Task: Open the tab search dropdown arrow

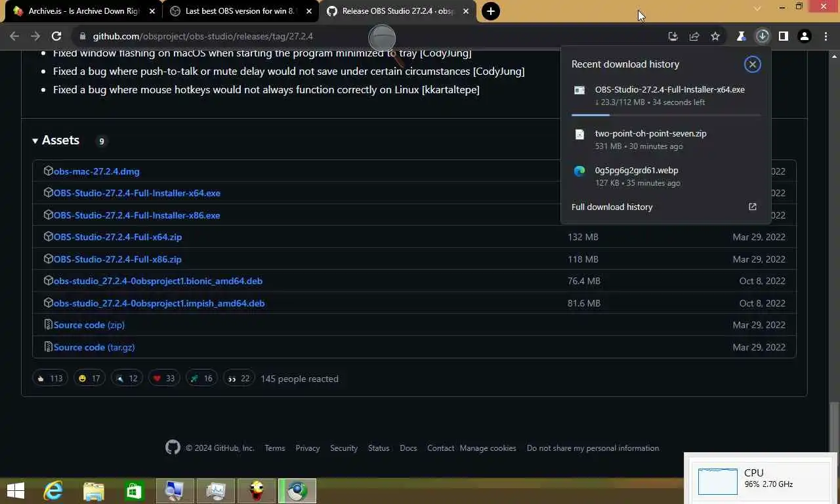Action: [757, 8]
